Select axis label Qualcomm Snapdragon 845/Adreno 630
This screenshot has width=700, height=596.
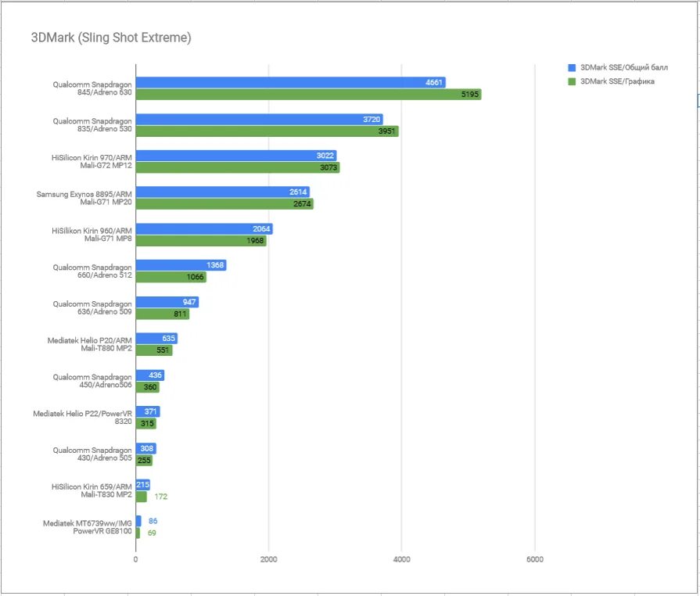coord(92,88)
